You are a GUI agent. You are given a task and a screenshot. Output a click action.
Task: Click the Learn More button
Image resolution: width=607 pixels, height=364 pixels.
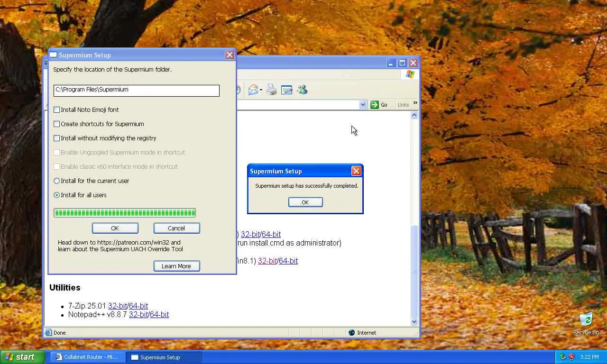176,266
